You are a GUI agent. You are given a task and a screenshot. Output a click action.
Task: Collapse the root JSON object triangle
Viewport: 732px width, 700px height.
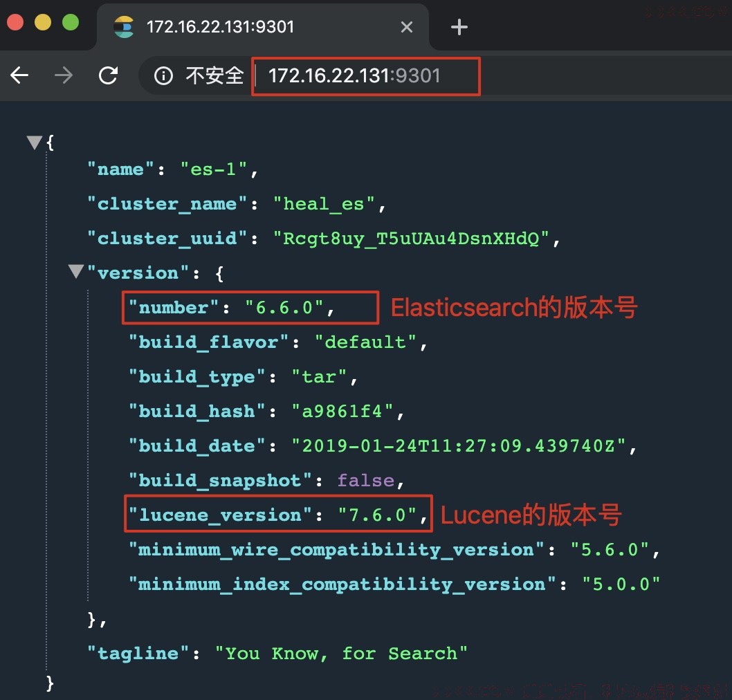point(35,142)
